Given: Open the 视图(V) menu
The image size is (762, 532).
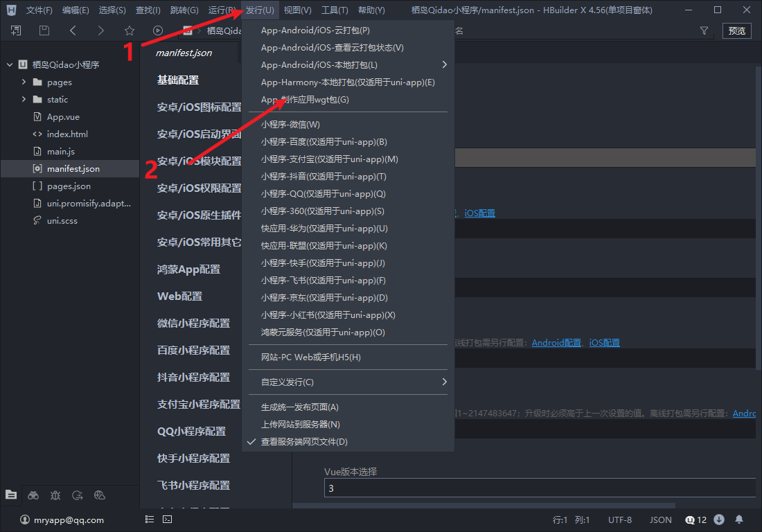Looking at the screenshot, I should coord(297,10).
